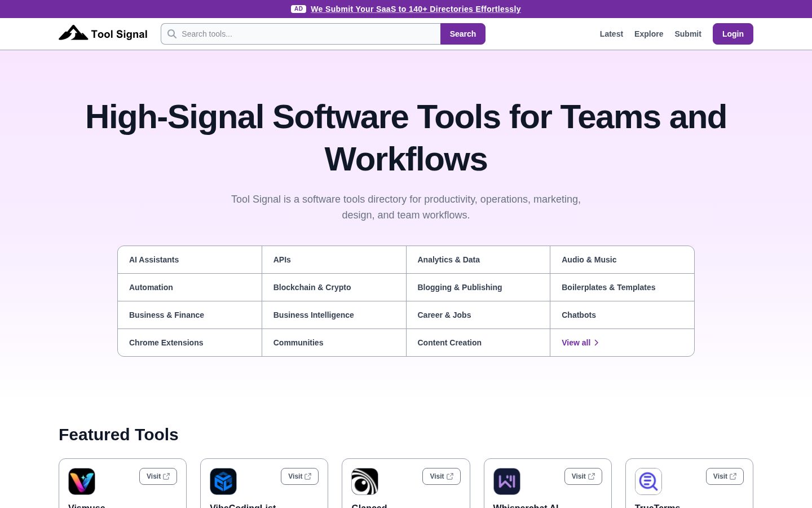Click the Tool Signal brand name
Viewport: 812px width, 508px height.
[x=119, y=34]
